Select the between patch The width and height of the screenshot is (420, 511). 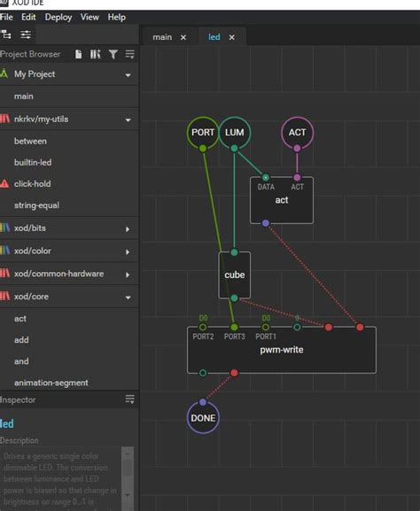69,141
